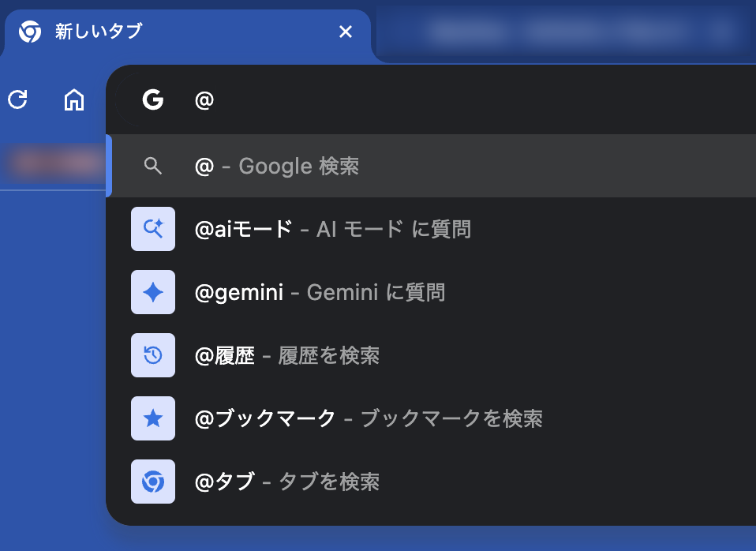Click the blurred bookmark in the sidebar
Screen dimensions: 756x551
51,163
